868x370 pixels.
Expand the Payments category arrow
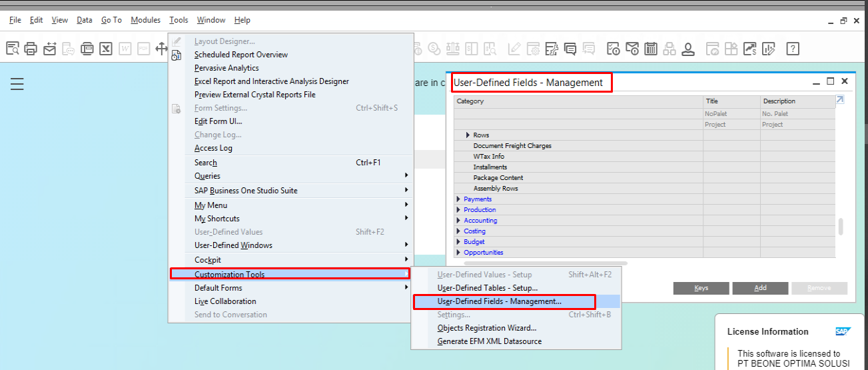pyautogui.click(x=459, y=199)
